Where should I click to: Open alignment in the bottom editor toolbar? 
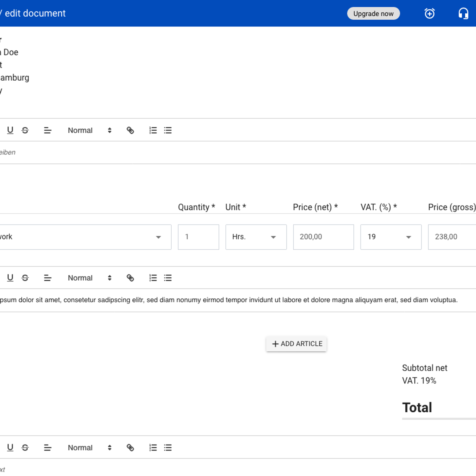(x=48, y=448)
